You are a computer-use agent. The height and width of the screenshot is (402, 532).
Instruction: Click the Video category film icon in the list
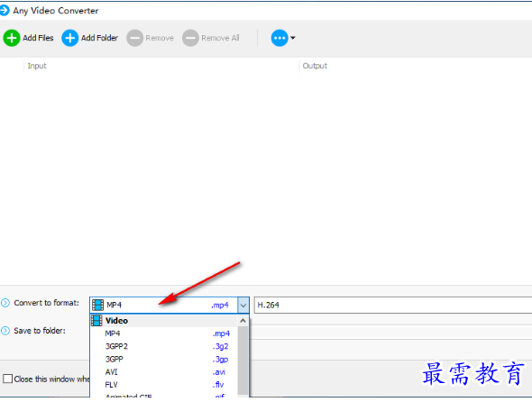[96, 321]
